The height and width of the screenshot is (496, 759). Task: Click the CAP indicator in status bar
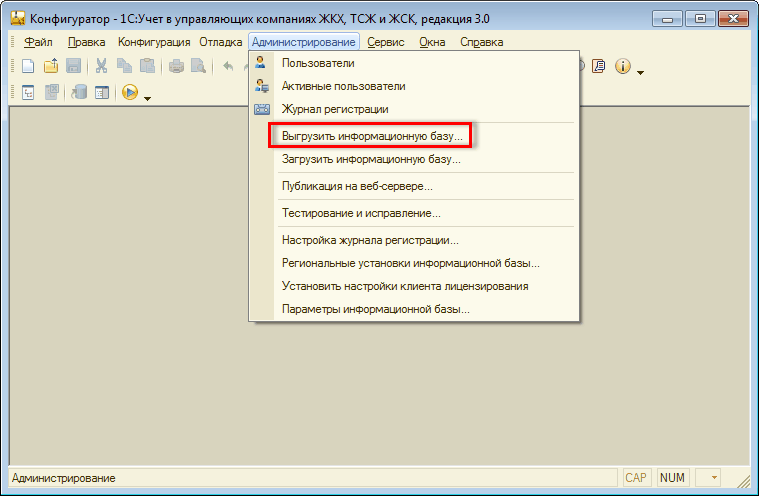636,478
